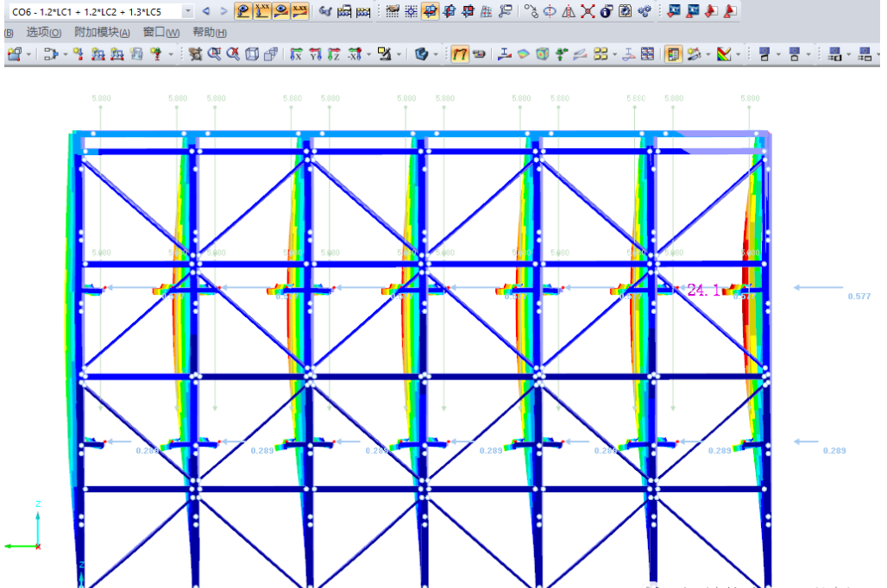Open the 附加模块 (Add-on Modules) menu

(102, 33)
